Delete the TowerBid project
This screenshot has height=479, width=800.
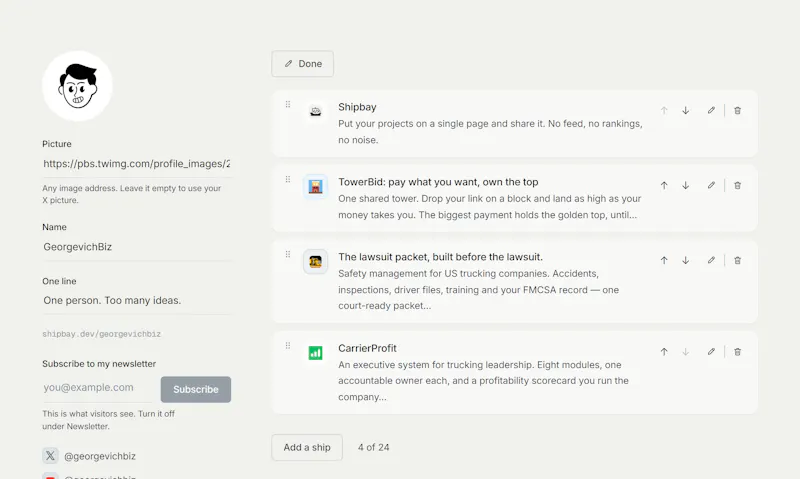pyautogui.click(x=737, y=185)
